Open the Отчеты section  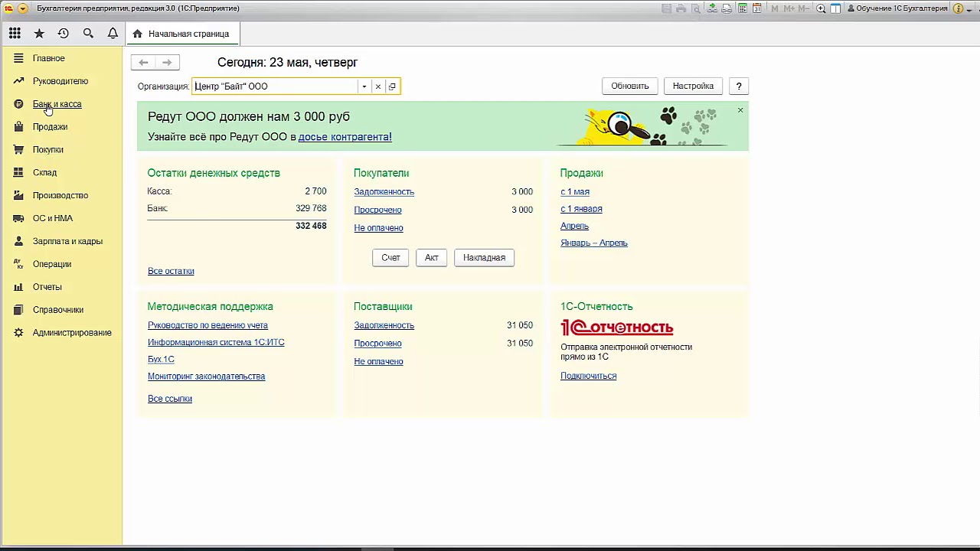coord(47,287)
